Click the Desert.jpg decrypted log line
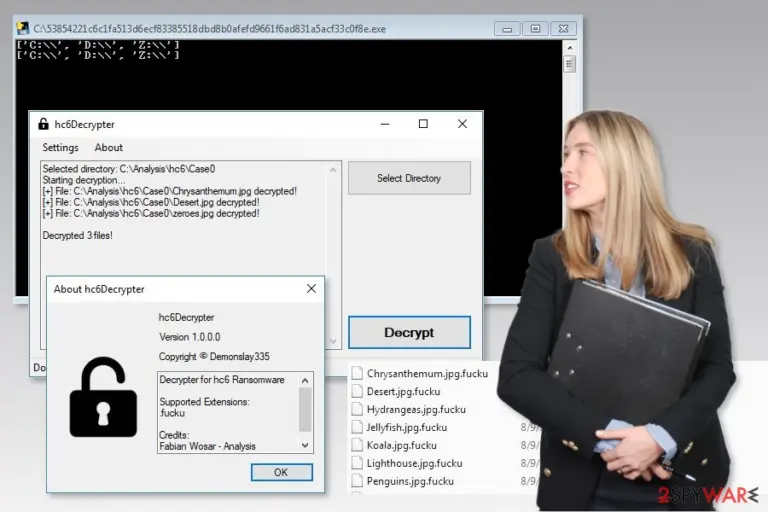Image resolution: width=768 pixels, height=512 pixels. [x=151, y=202]
